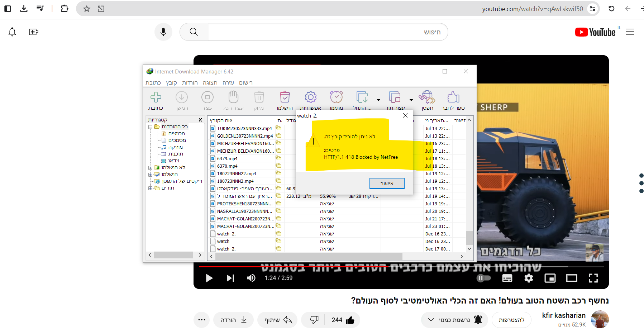Open the תצוגה menu in IDM
644x334 pixels.
pyautogui.click(x=210, y=83)
